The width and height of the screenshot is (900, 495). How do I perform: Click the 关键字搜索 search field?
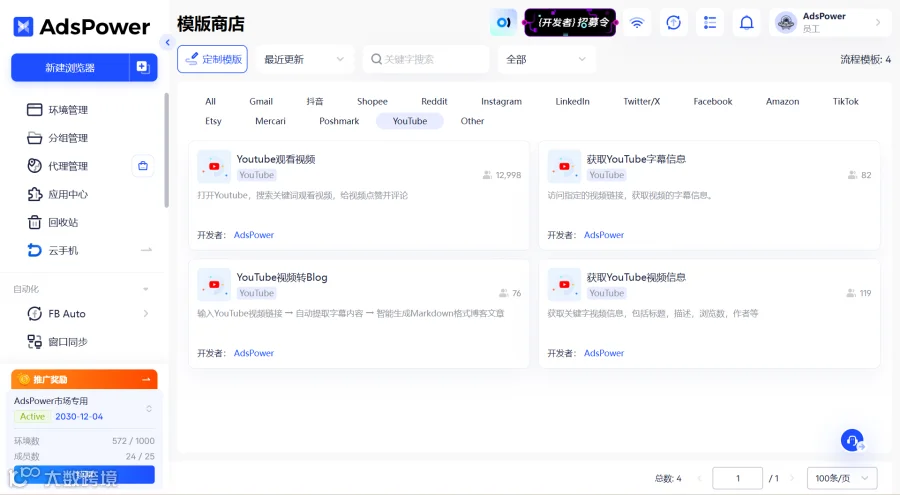pyautogui.click(x=426, y=59)
